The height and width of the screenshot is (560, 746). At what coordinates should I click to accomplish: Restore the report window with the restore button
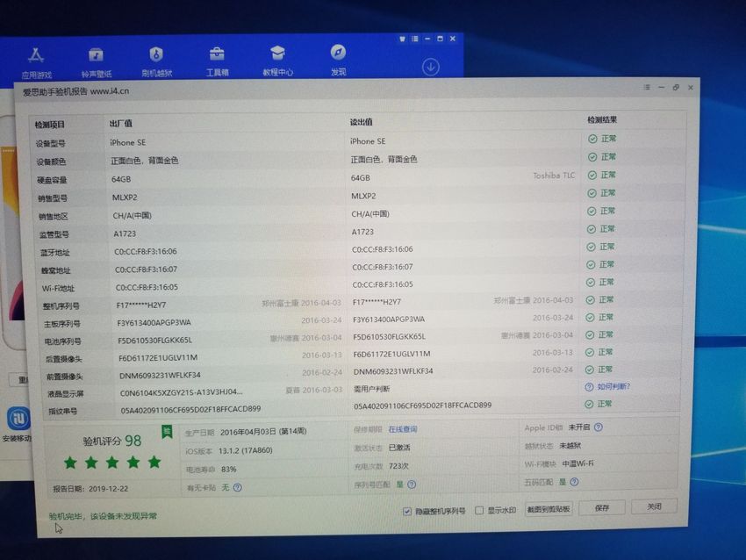(x=676, y=88)
